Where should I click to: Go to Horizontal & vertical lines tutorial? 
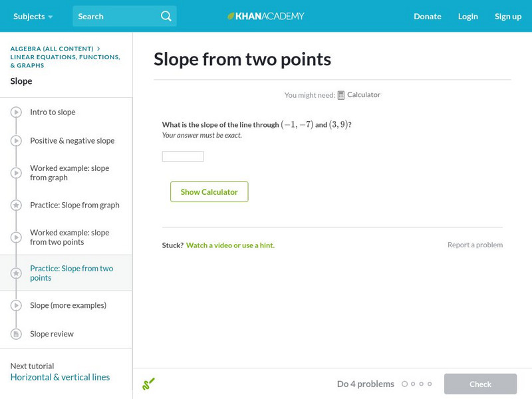click(60, 377)
